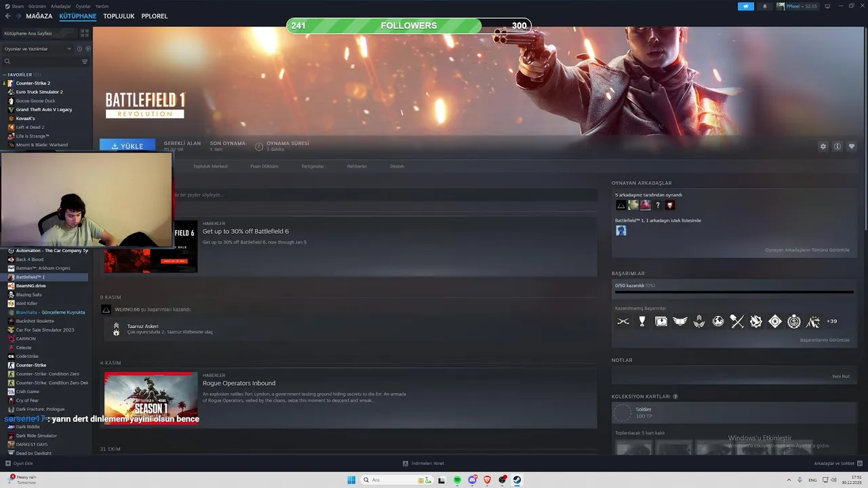Show hidden system tray icons
This screenshot has height=488, width=868.
[x=789, y=480]
